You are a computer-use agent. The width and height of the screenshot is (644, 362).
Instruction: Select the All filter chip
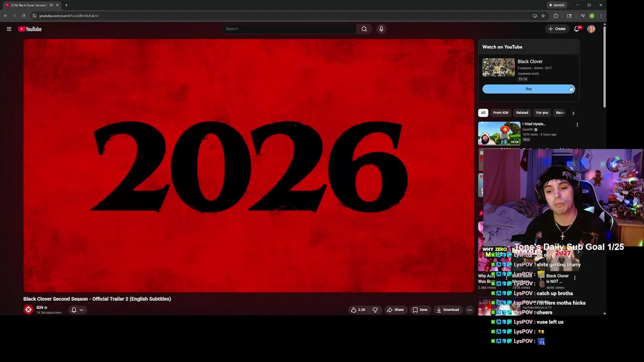(x=483, y=113)
